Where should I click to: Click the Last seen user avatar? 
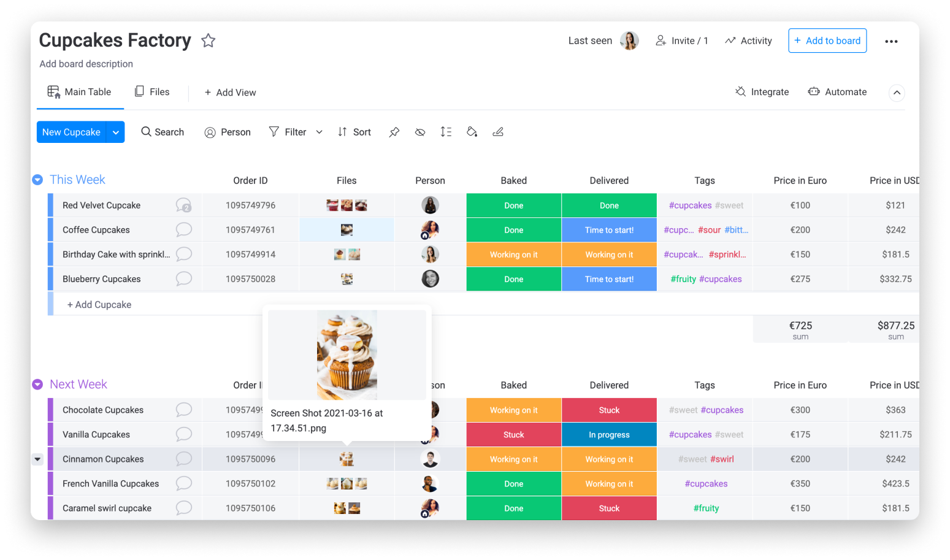(629, 40)
